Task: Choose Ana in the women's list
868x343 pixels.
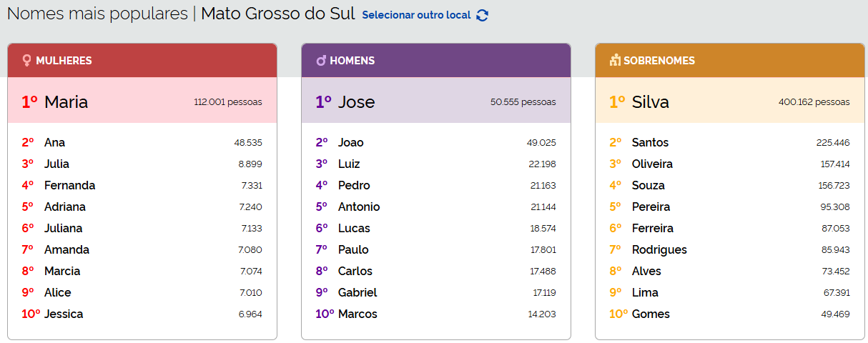Action: click(54, 142)
